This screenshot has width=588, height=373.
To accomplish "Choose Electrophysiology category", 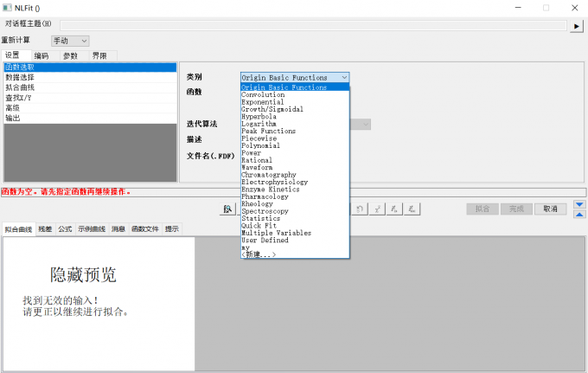I will click(x=295, y=182).
